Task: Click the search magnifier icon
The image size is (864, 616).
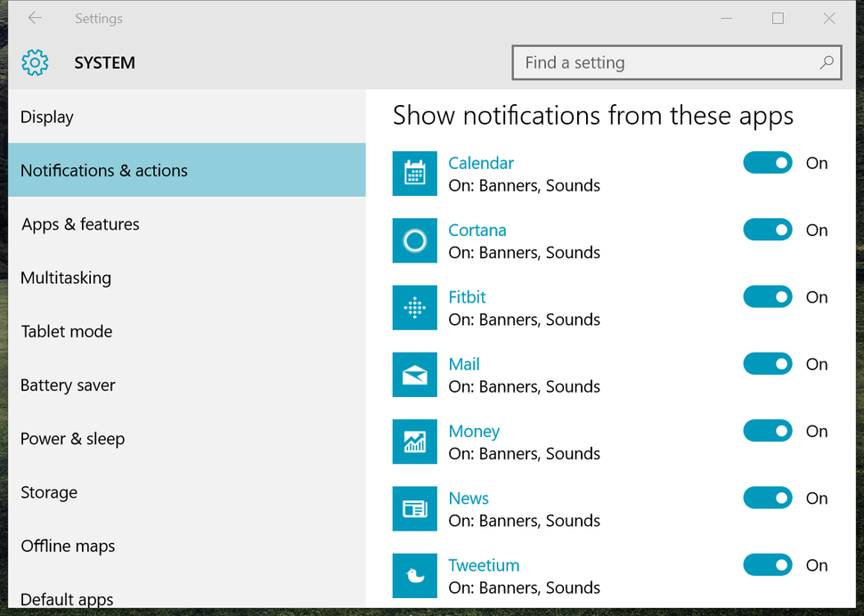Action: coord(827,62)
